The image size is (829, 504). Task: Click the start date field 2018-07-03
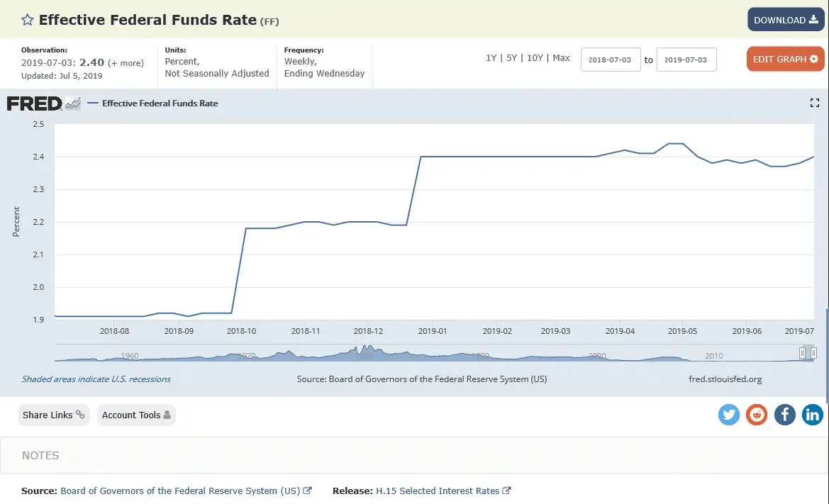pyautogui.click(x=611, y=60)
